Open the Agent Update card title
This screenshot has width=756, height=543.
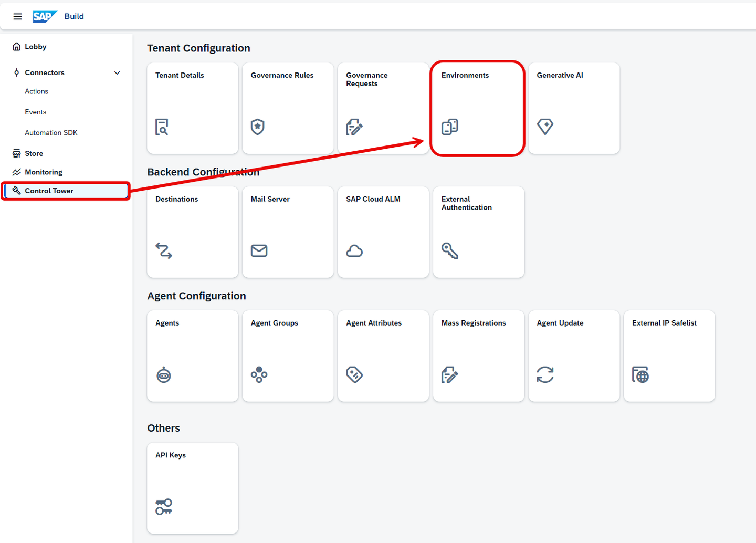[x=560, y=323]
